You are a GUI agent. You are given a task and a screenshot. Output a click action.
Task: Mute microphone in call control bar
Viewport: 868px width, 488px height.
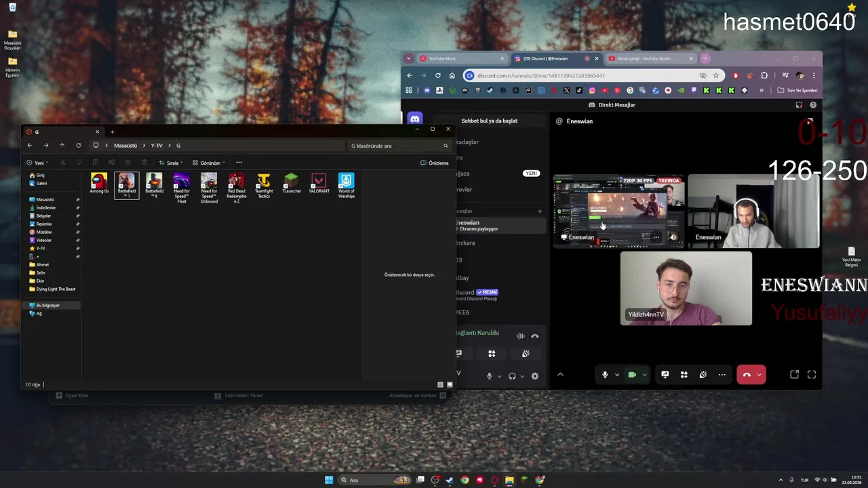click(x=605, y=374)
